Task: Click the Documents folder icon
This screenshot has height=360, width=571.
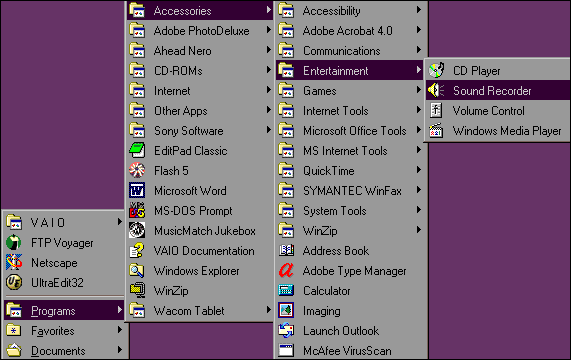Action: pyautogui.click(x=14, y=351)
